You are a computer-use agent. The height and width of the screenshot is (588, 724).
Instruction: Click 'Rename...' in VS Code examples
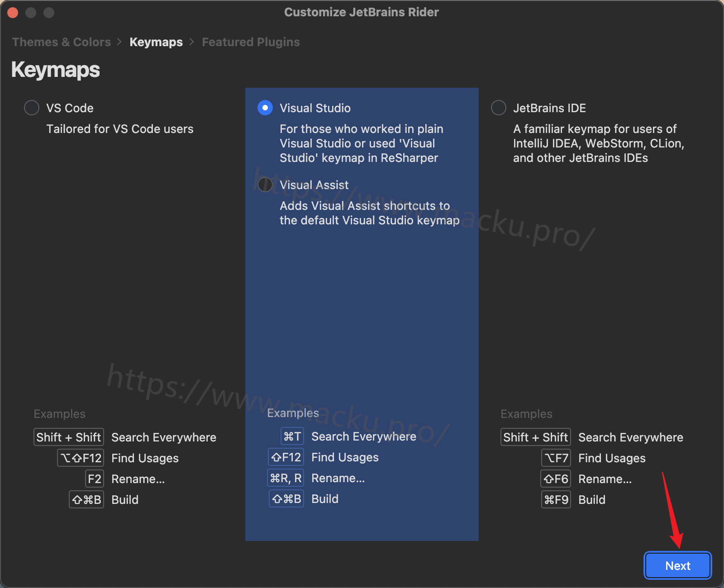click(138, 479)
